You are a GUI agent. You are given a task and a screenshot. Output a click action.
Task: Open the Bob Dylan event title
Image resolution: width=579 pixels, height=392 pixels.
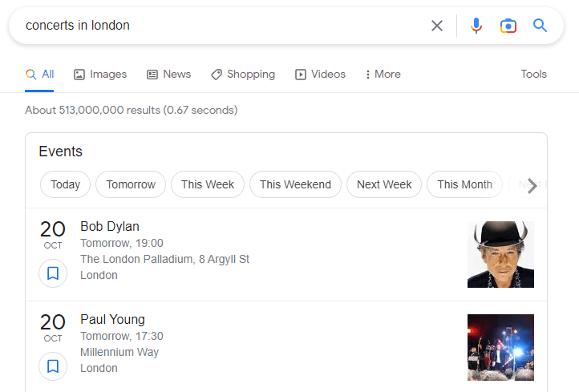[110, 226]
